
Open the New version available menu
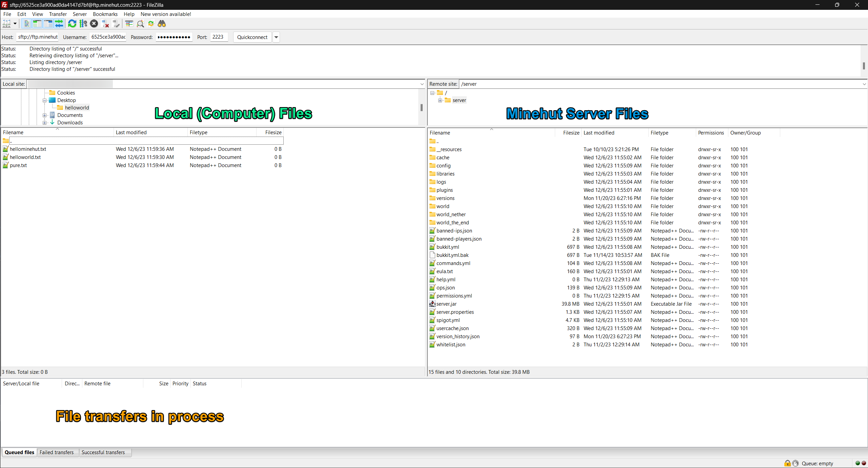point(166,14)
